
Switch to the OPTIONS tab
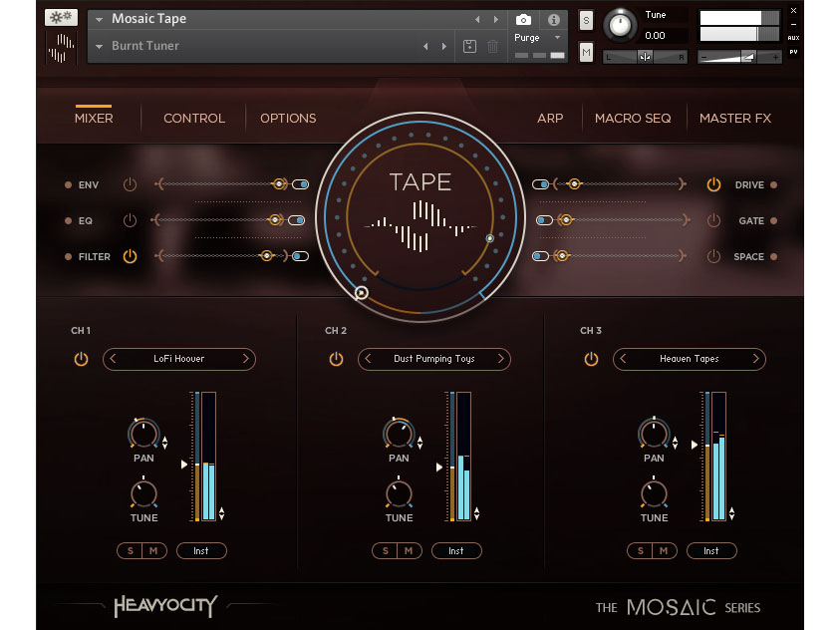tap(288, 118)
